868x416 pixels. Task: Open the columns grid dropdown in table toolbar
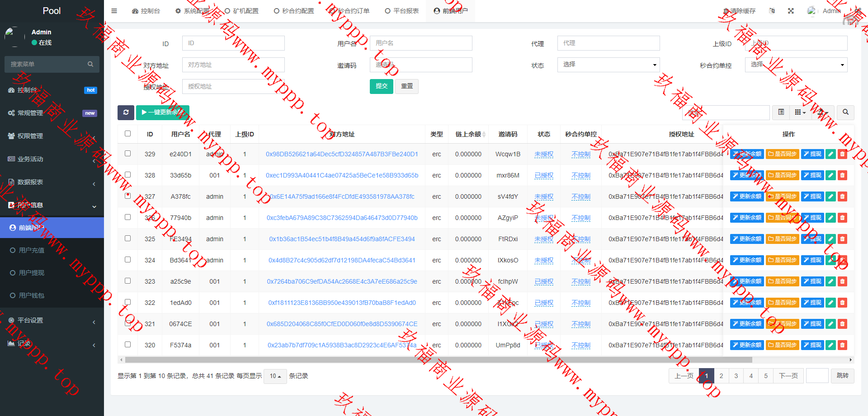click(x=800, y=112)
